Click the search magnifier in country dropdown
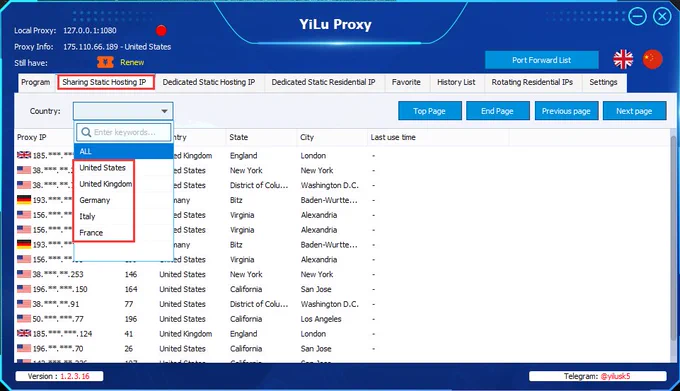680x391 pixels. (86, 132)
